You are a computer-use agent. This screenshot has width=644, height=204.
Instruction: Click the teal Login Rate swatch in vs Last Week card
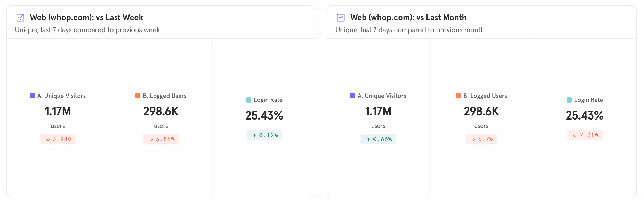pos(249,100)
